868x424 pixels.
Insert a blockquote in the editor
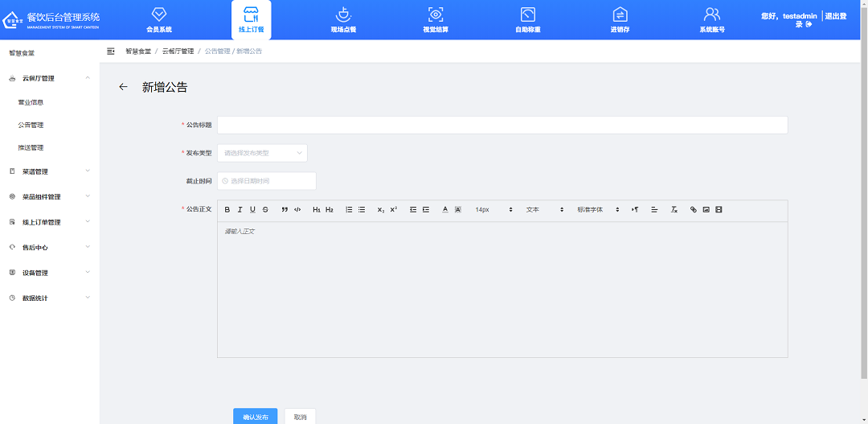click(x=285, y=209)
